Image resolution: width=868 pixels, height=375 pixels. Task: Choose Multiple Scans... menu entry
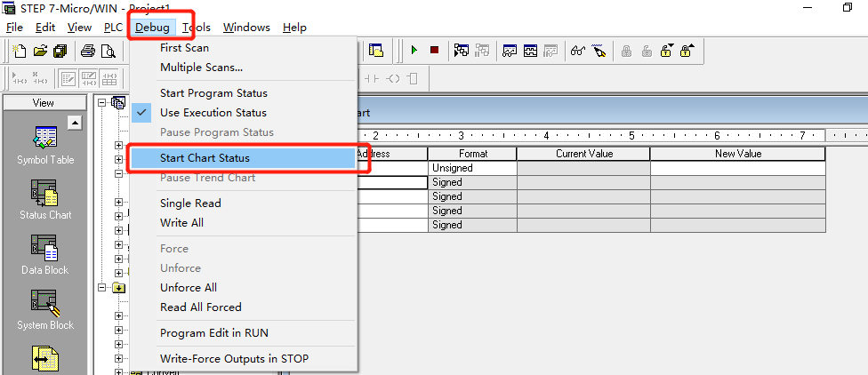[x=202, y=68]
